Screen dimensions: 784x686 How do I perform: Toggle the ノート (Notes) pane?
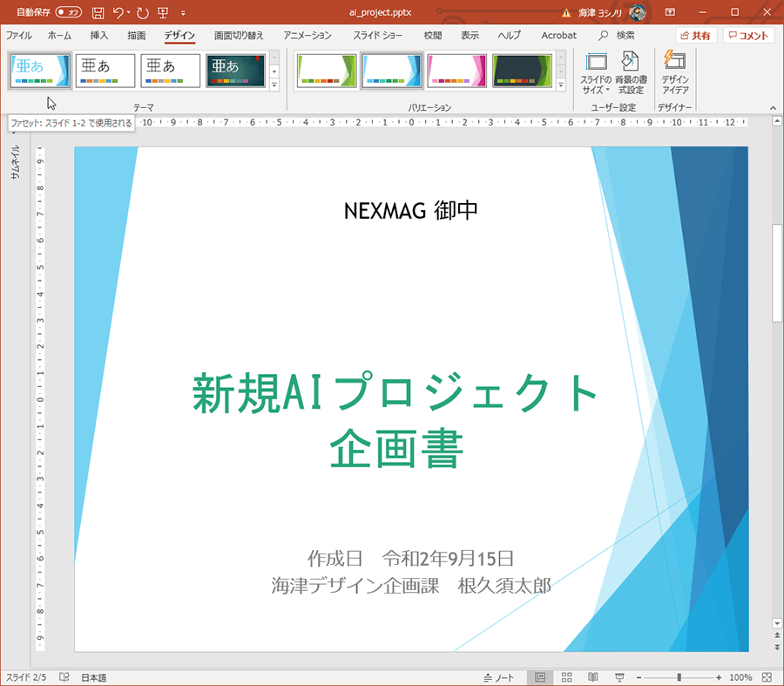coord(498,677)
